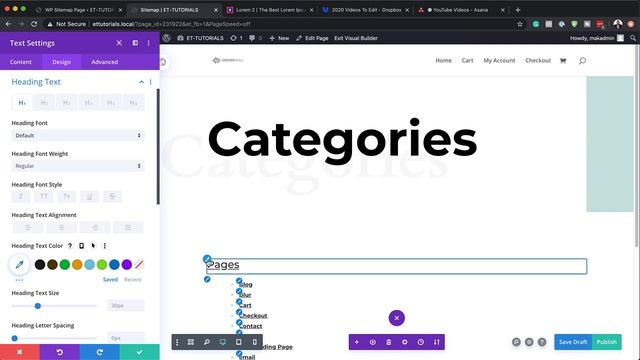Toggle strikethrough heading font style
This screenshot has width=640, height=360.
(x=112, y=196)
